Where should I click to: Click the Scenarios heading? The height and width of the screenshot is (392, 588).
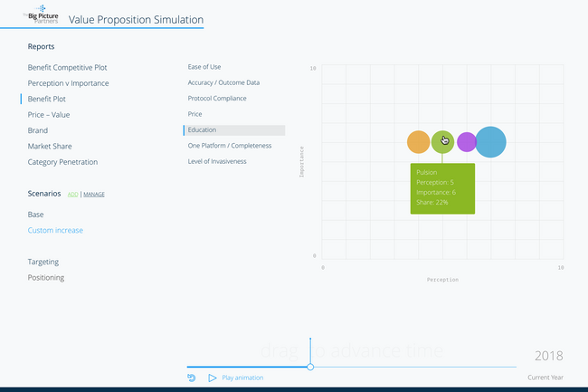coord(44,194)
